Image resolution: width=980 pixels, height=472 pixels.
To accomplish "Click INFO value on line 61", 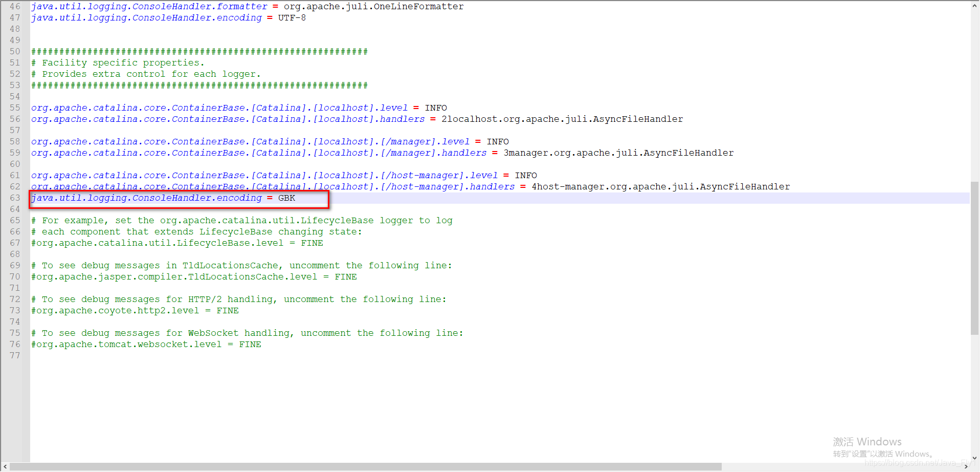I will pos(526,176).
